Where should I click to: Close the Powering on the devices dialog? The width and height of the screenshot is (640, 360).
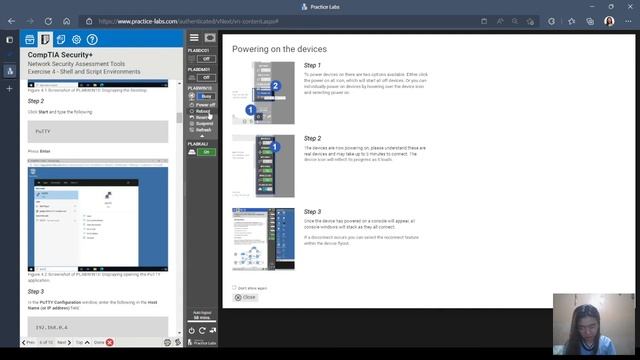pyautogui.click(x=245, y=298)
